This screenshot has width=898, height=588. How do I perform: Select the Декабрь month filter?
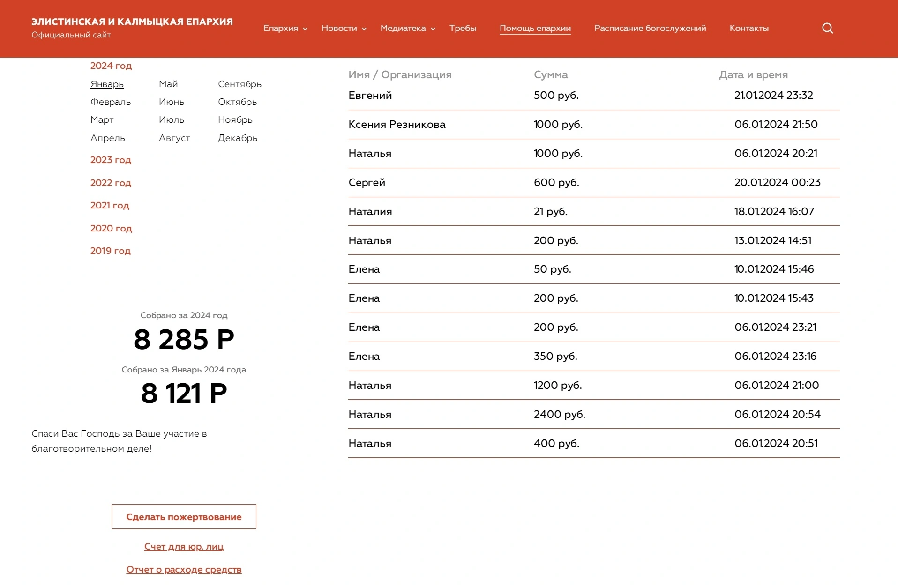[238, 138]
